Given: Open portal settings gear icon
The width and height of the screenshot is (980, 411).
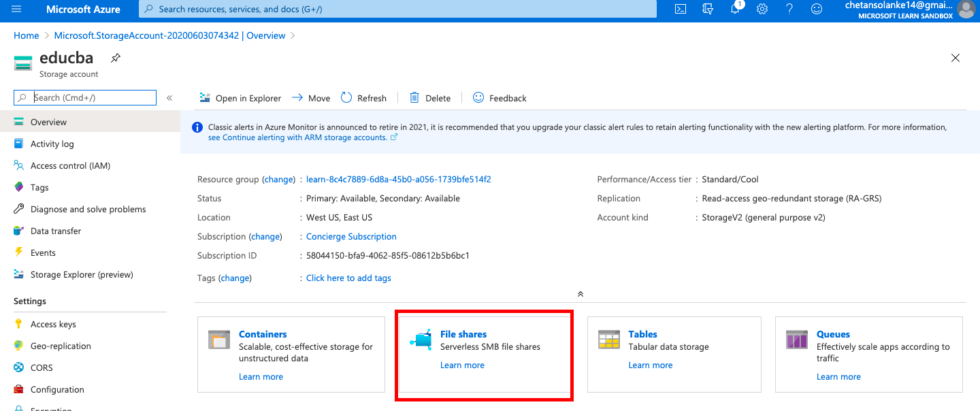Looking at the screenshot, I should tap(762, 10).
